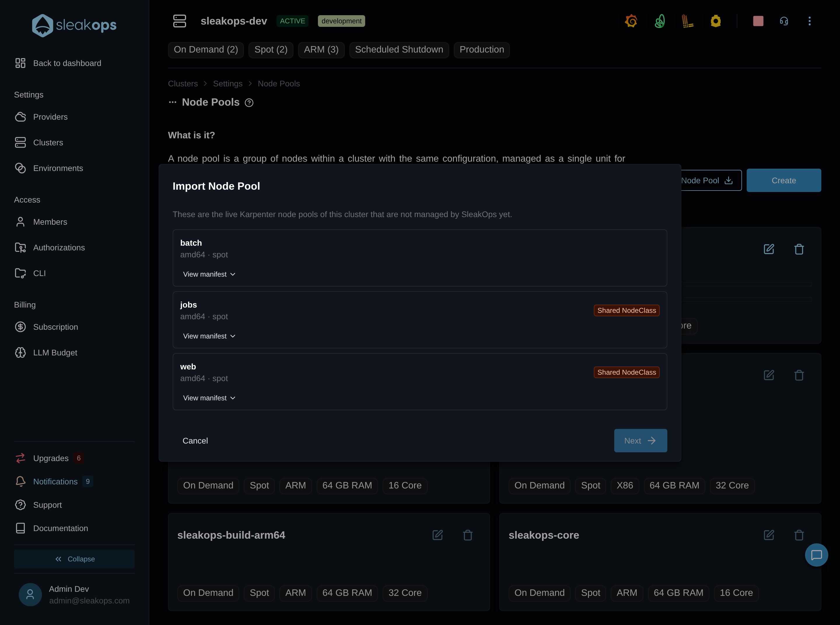Edit the sleakops-core node pool
This screenshot has height=625, width=840.
tap(769, 535)
